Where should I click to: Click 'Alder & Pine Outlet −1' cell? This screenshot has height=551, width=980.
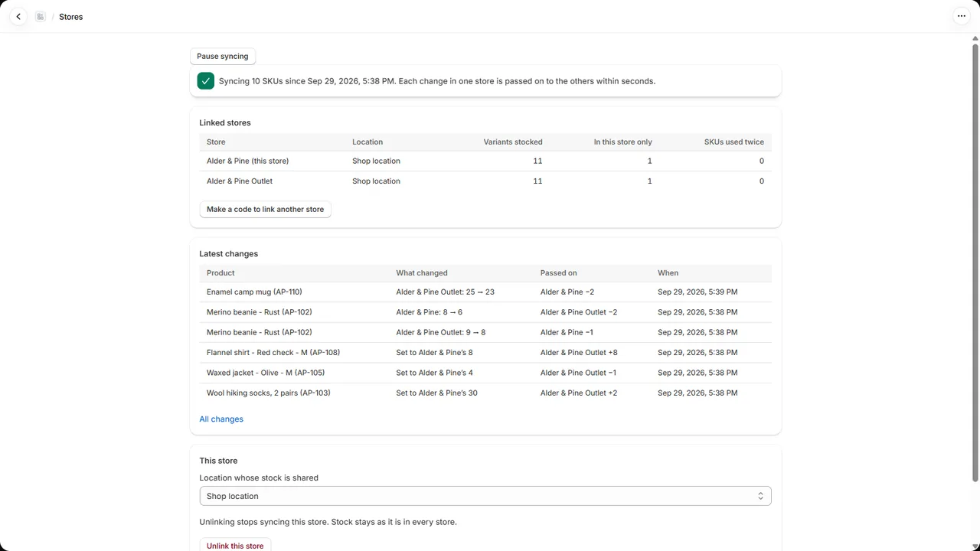pos(578,373)
